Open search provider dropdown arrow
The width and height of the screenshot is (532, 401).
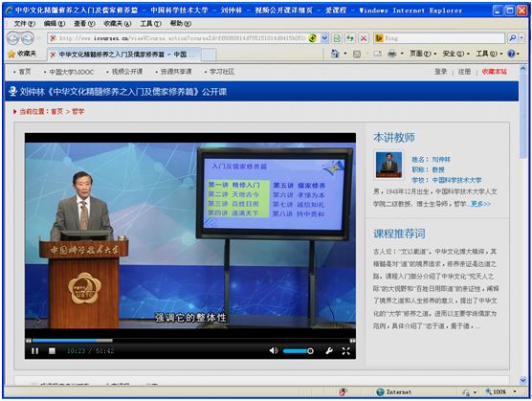[x=521, y=38]
